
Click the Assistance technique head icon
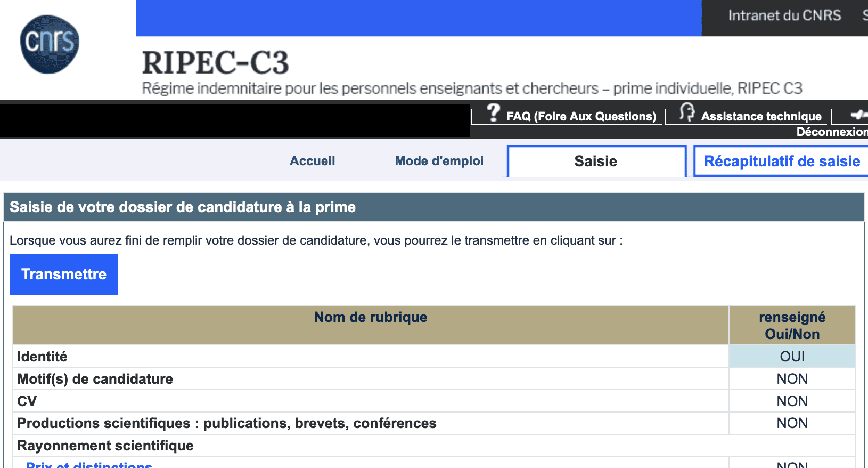pyautogui.click(x=687, y=113)
